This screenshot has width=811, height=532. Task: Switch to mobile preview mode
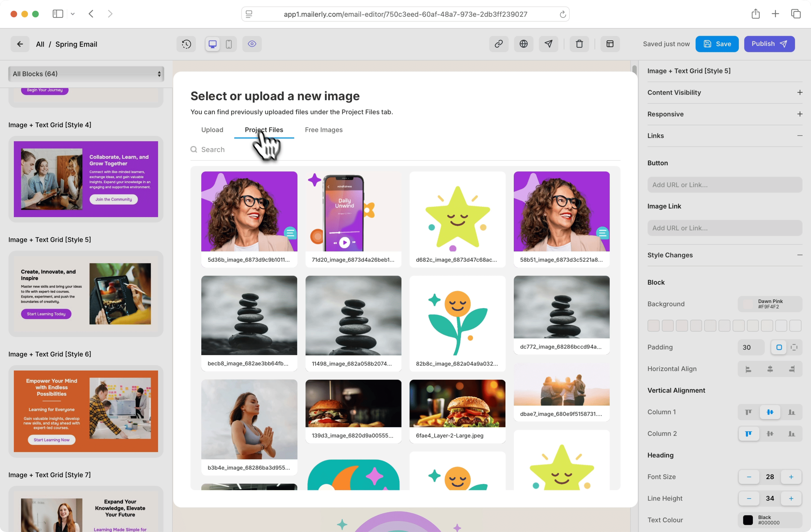(229, 44)
